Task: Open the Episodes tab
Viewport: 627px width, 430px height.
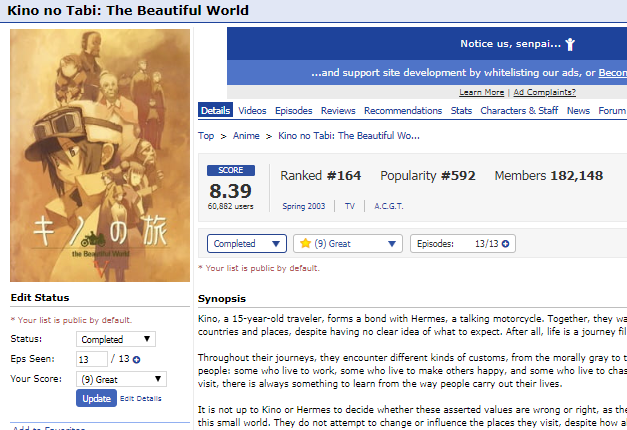Action: click(294, 111)
